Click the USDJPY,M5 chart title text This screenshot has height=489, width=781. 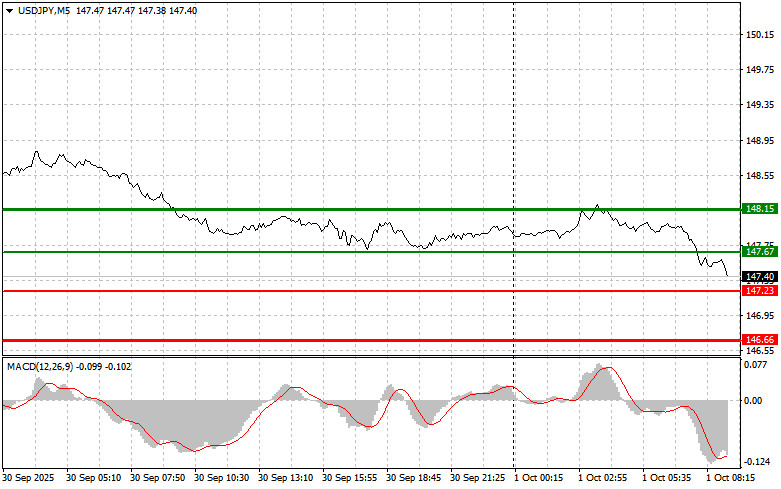(42, 9)
